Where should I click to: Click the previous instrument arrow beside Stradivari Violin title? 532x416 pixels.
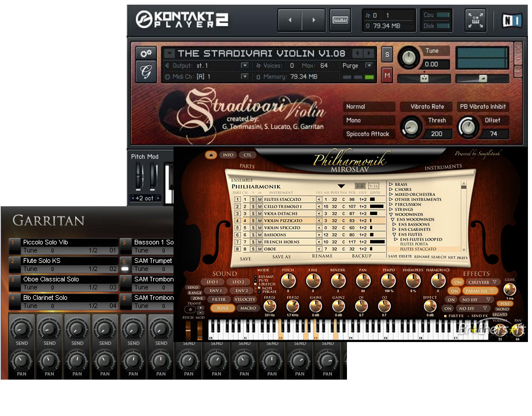(357, 53)
